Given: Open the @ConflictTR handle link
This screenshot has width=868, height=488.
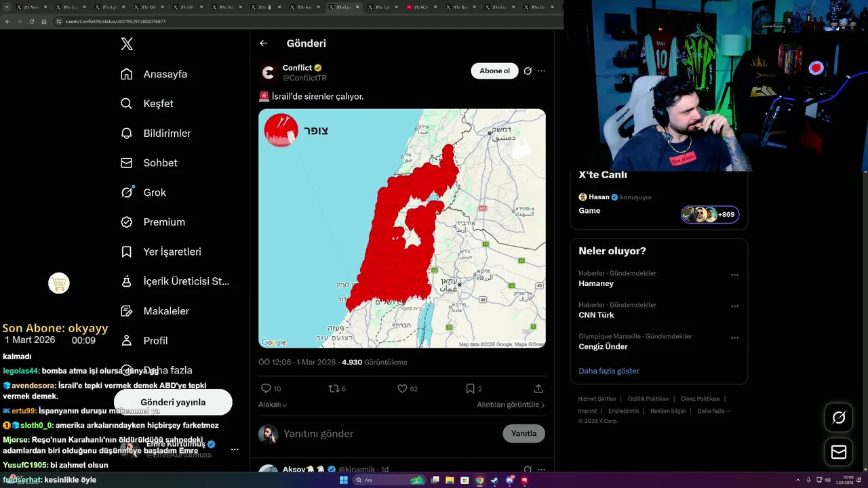Looking at the screenshot, I should click(304, 78).
